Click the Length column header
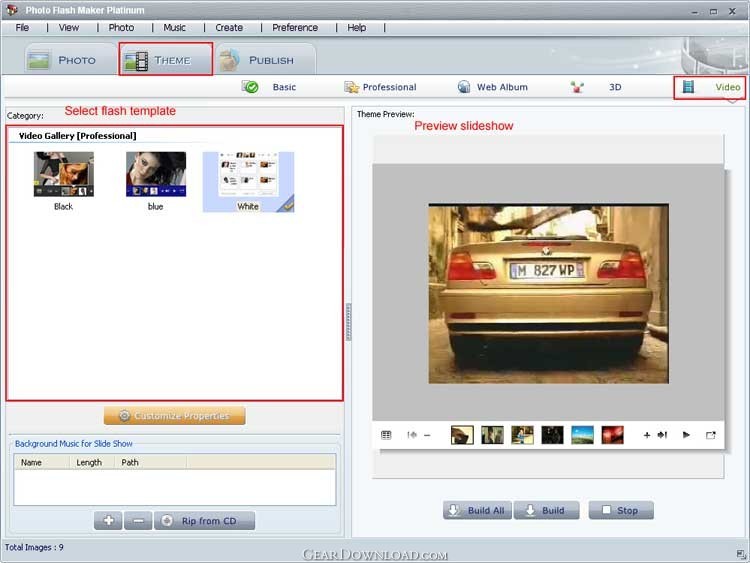Screen dimensions: 750x563 coord(89,462)
